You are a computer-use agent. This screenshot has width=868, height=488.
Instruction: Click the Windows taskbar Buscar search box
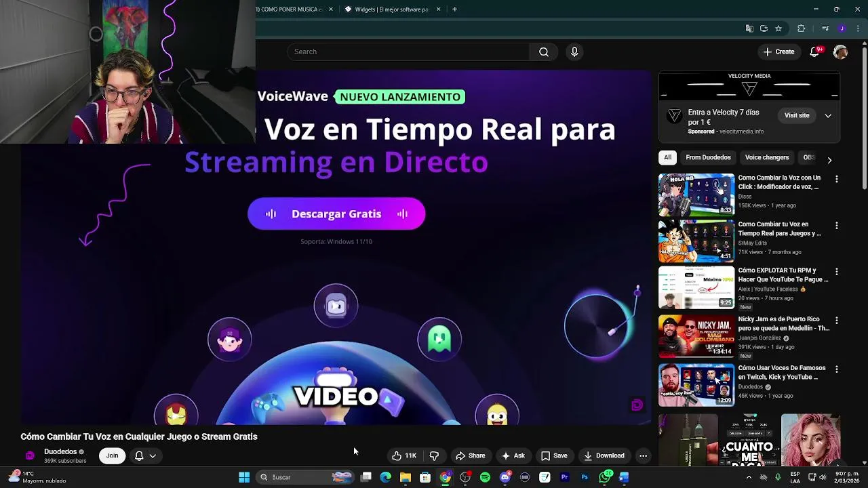point(305,477)
